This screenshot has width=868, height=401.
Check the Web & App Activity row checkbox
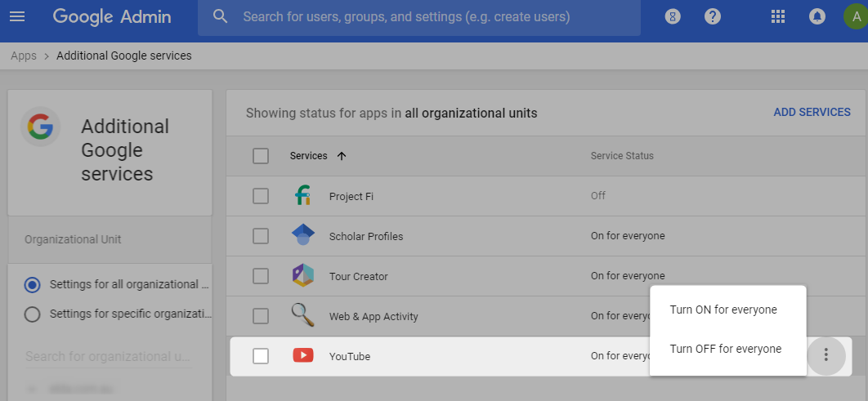(x=261, y=316)
